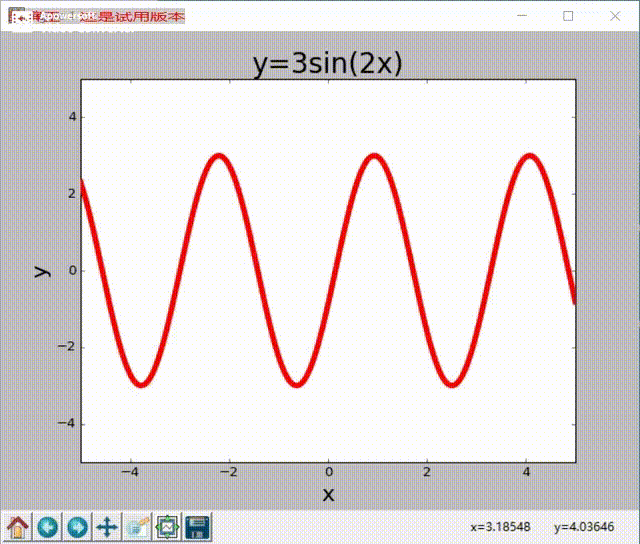The width and height of the screenshot is (640, 544).
Task: Go back to previous view
Action: pos(47,526)
